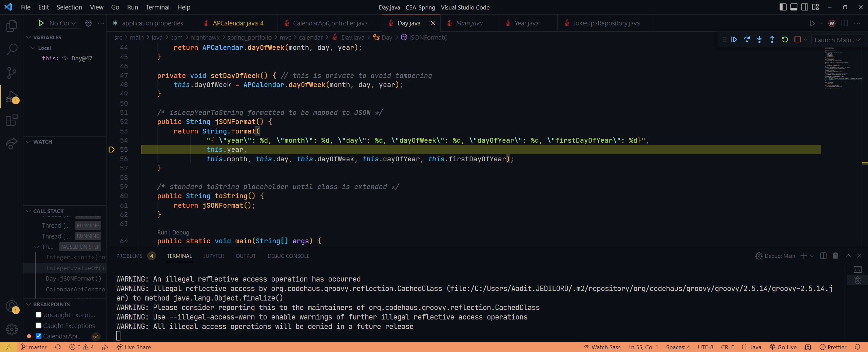
Task: Click the Step Over debug icon
Action: coord(747,39)
